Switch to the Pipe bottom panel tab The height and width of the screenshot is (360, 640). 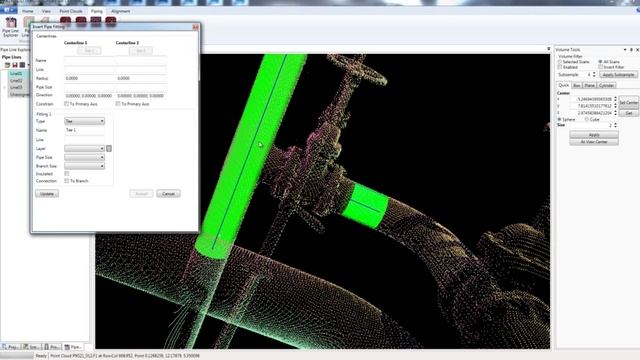click(73, 347)
